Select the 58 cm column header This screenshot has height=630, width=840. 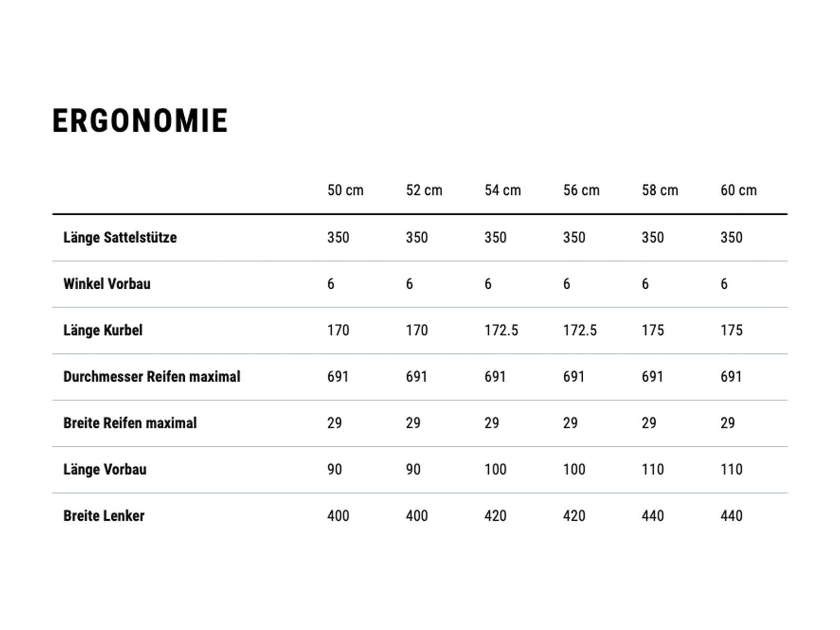660,190
